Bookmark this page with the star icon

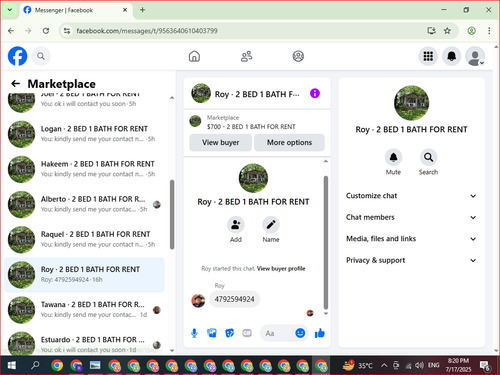coord(447,31)
